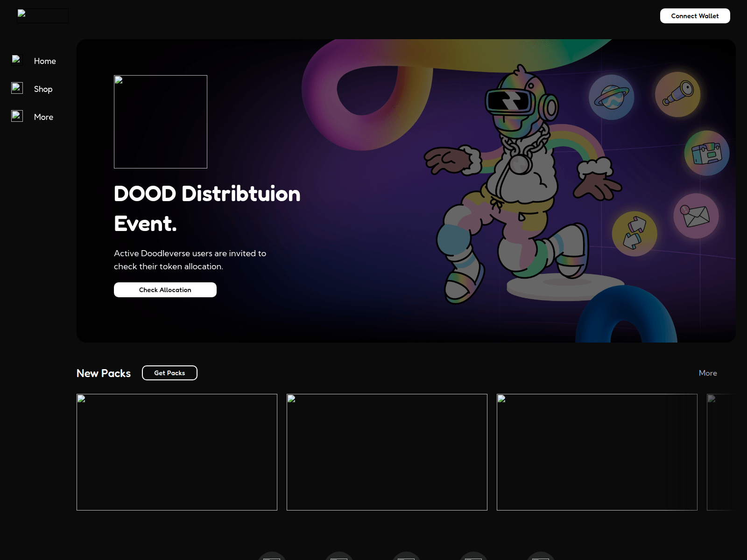Click the Connect Wallet button
The height and width of the screenshot is (560, 747).
point(695,15)
